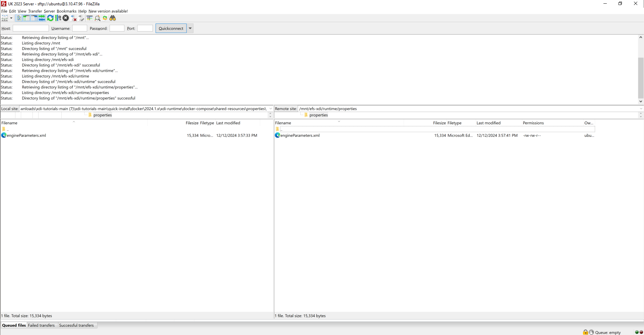The image size is (644, 335).
Task: Click the message log scrollbar thumb
Action: pyautogui.click(x=641, y=77)
